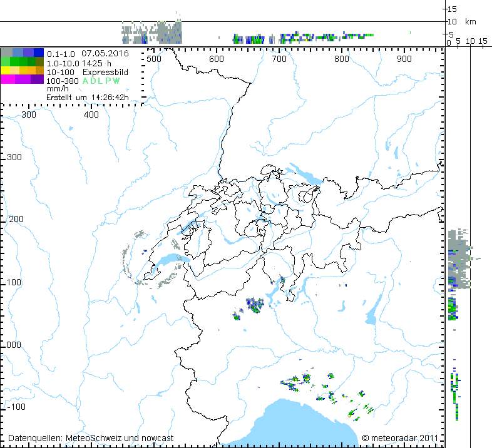Screen dimensions: 492x448
Task: Click the date '07.05.2016'
Action: [x=105, y=53]
